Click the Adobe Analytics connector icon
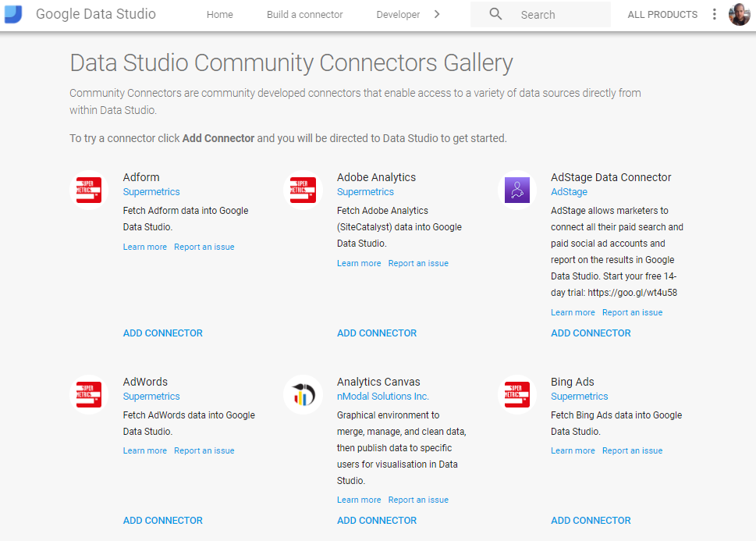Image resolution: width=756 pixels, height=541 pixels. [303, 189]
